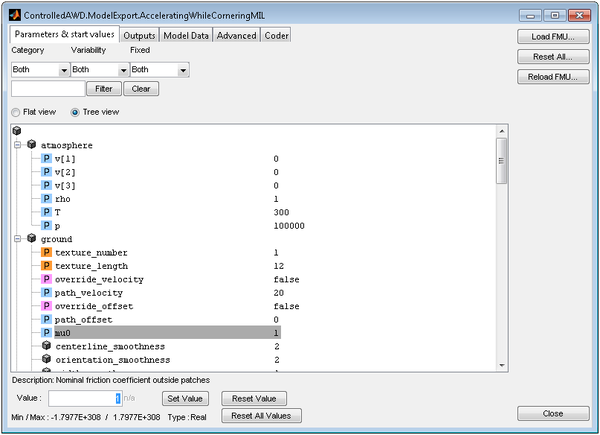Collapse the ground tree node

18,239
